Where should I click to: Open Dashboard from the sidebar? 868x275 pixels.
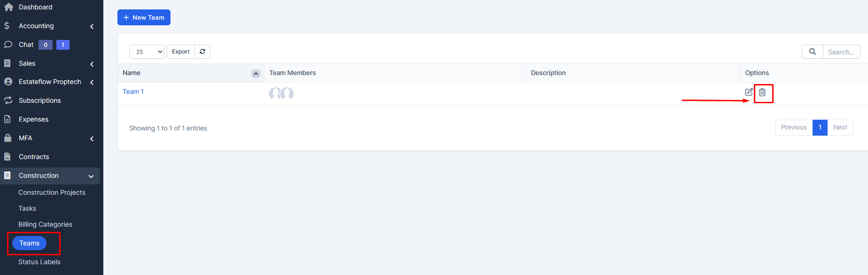click(35, 7)
